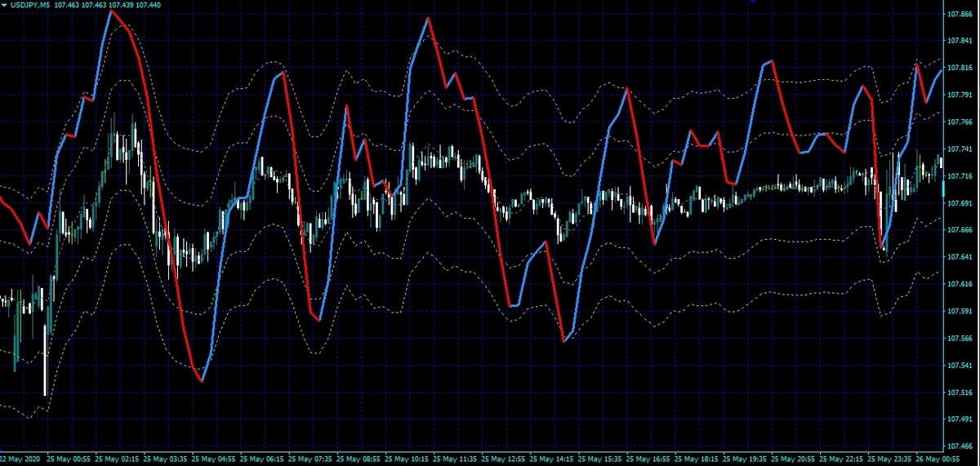Click the 107.791 price scale label
This screenshot has width=980, height=466.
click(x=959, y=95)
